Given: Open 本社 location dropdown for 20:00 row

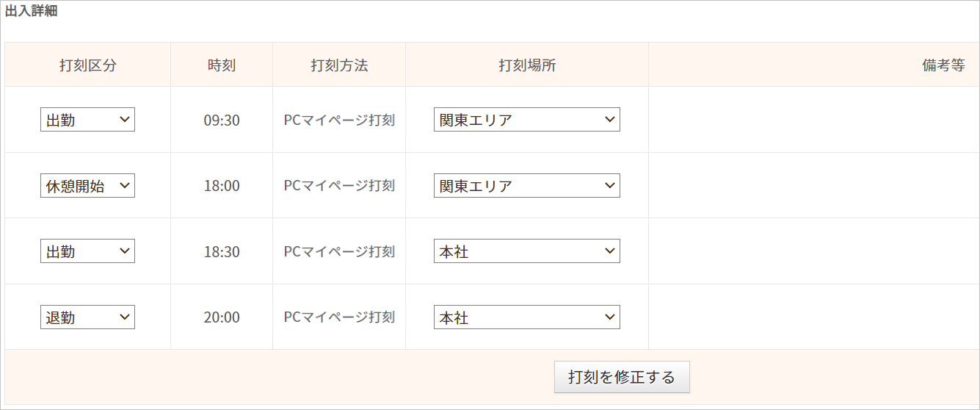Looking at the screenshot, I should pyautogui.click(x=526, y=317).
